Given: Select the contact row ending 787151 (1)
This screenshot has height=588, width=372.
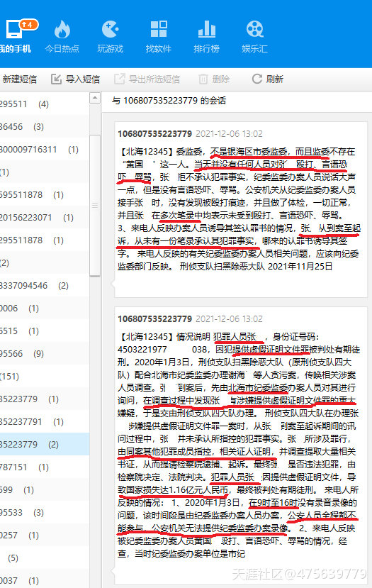Looking at the screenshot, I should click(45, 467).
